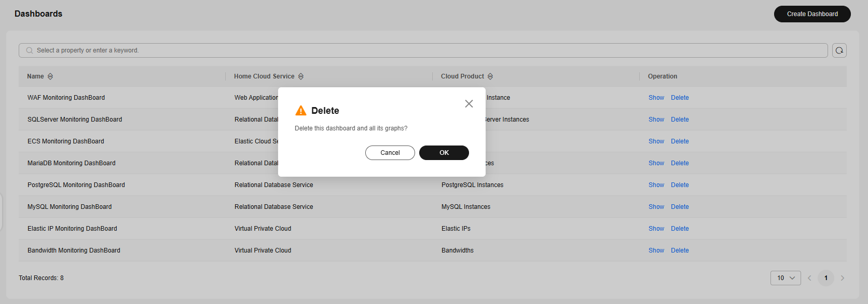The height and width of the screenshot is (304, 868).
Task: Show the PostgreSQL Monitoring DashBoard
Action: (656, 185)
